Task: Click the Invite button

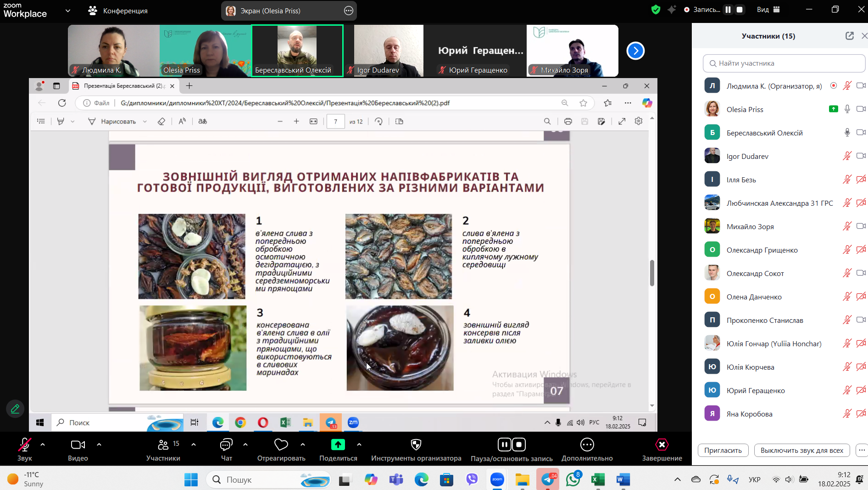Action: pos(723,450)
